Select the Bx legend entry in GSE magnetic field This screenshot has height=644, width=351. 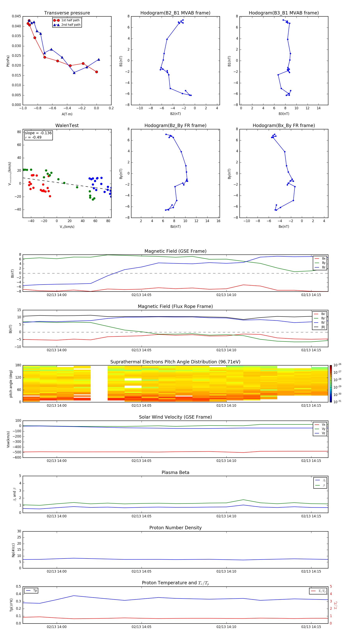pyautogui.click(x=320, y=259)
